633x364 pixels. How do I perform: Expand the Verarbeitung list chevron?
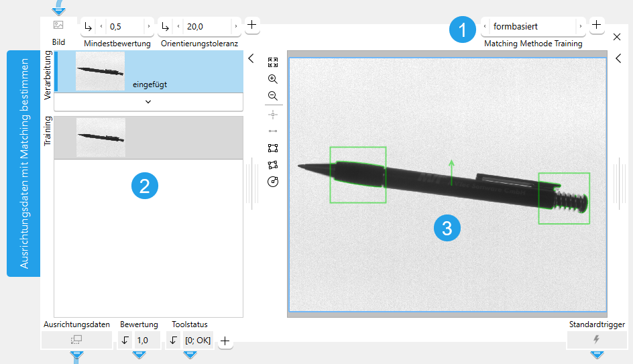148,102
